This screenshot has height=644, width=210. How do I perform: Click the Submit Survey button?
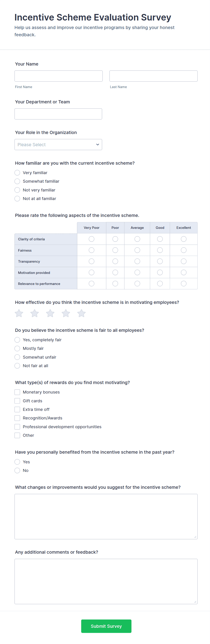pos(106,626)
